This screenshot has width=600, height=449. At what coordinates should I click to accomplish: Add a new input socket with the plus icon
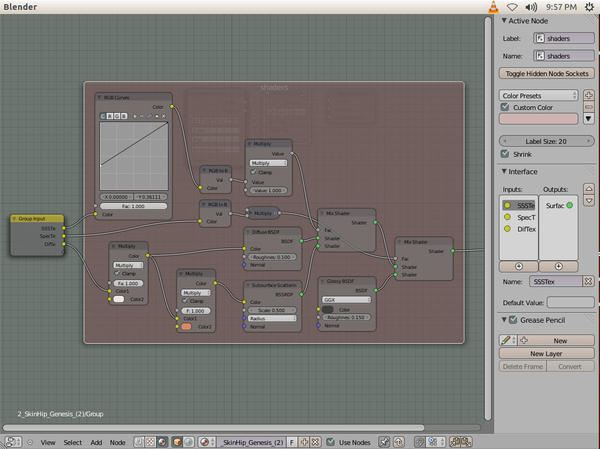518,266
